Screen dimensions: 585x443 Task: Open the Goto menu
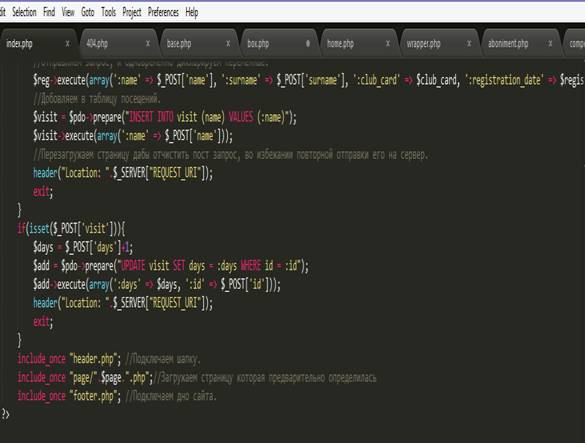coord(88,12)
